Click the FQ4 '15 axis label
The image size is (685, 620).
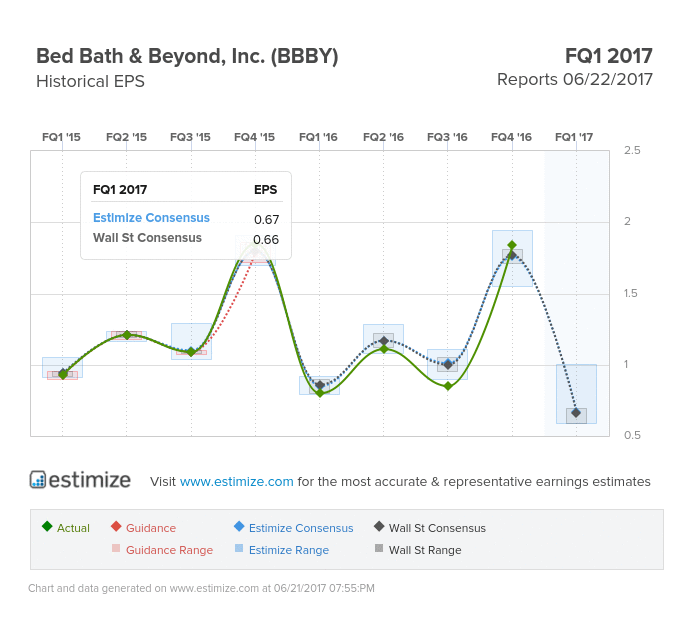point(254,137)
